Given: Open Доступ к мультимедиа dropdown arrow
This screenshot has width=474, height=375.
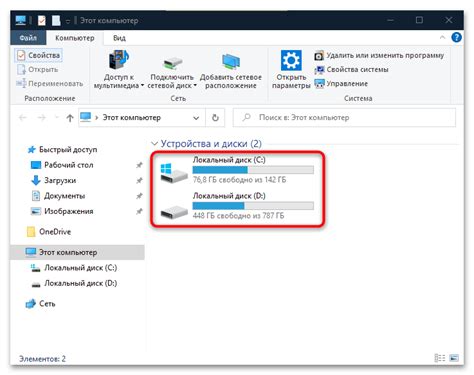Looking at the screenshot, I should [x=142, y=86].
